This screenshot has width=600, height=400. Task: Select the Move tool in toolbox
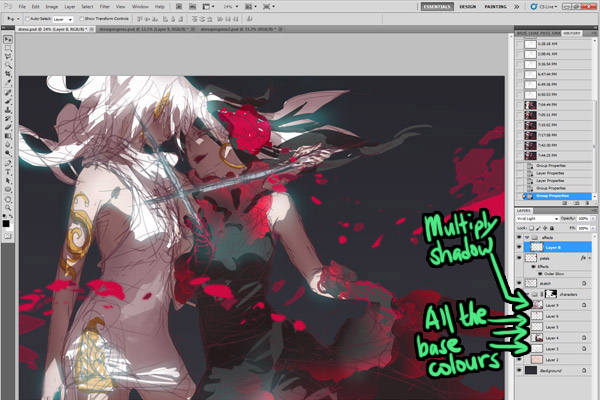tap(8, 39)
